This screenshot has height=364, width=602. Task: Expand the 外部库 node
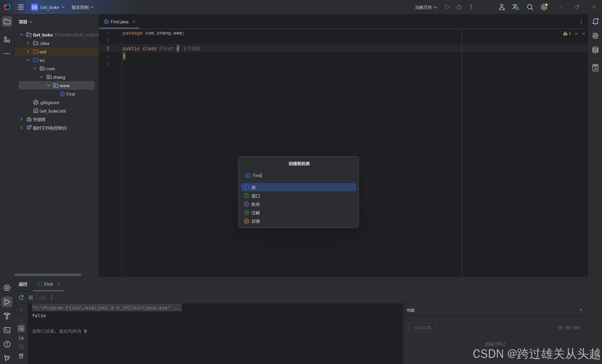[21, 119]
